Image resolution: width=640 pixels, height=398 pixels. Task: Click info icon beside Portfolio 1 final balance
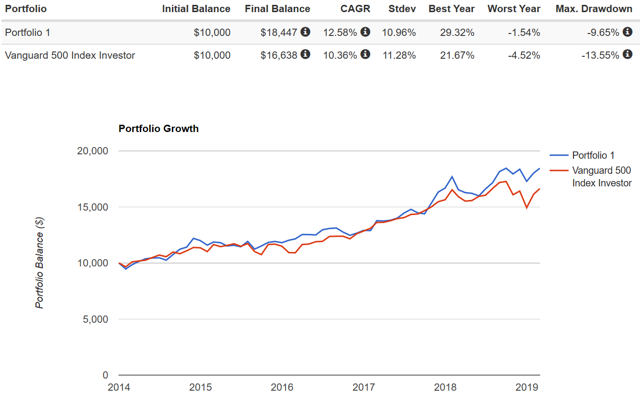[x=305, y=31]
